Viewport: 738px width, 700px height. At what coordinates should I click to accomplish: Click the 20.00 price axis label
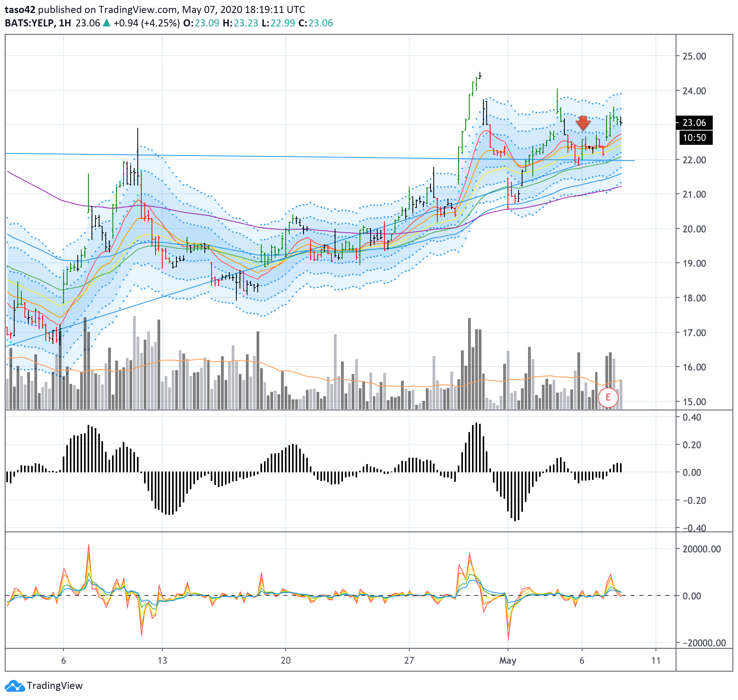click(694, 229)
